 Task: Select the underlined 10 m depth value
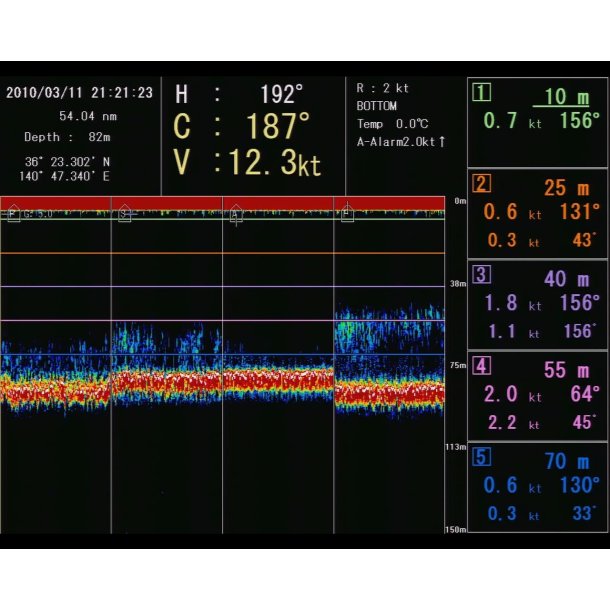point(566,97)
